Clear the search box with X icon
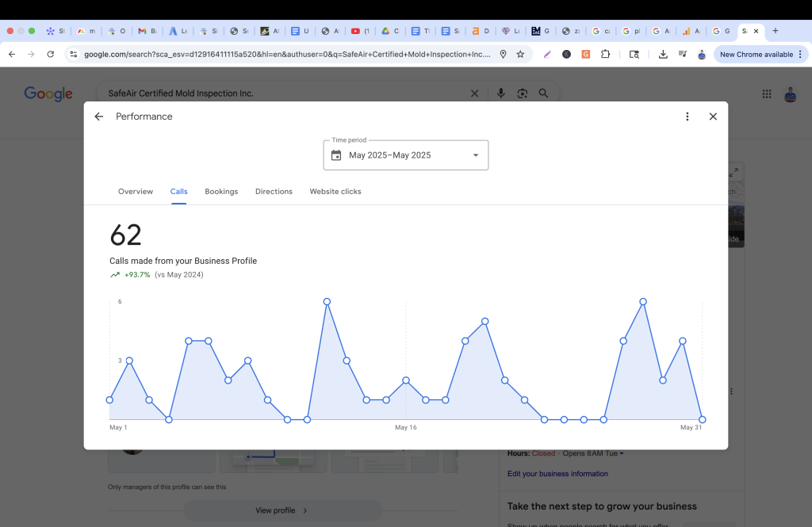 475,94
